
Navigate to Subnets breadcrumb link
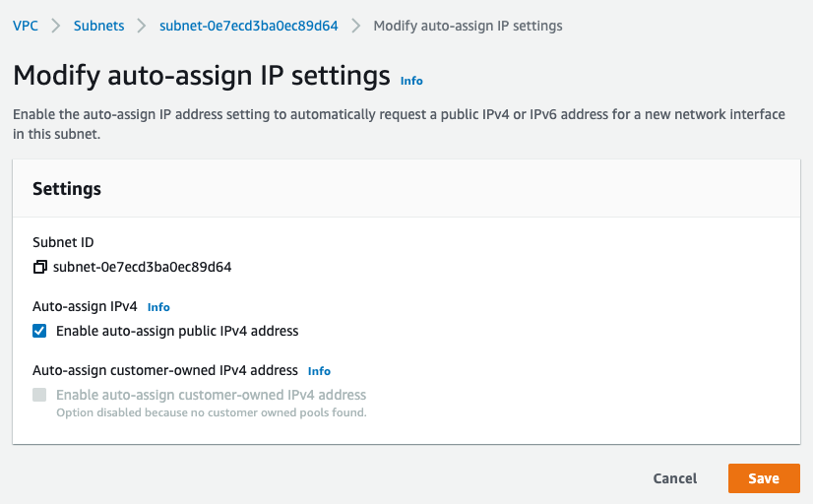(x=99, y=26)
